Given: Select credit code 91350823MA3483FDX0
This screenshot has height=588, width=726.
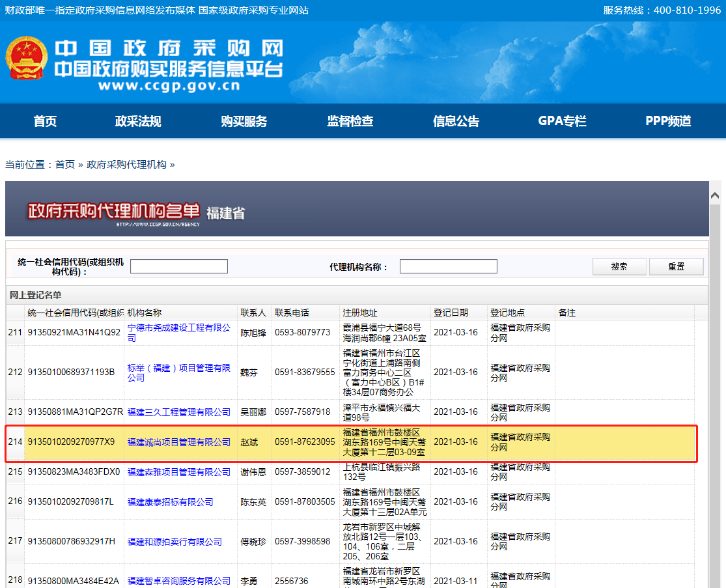Looking at the screenshot, I should click(74, 471).
